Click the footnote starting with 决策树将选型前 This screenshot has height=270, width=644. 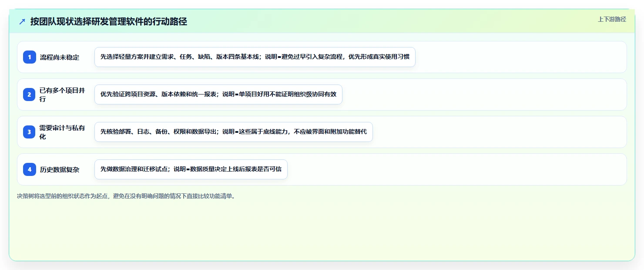point(127,196)
